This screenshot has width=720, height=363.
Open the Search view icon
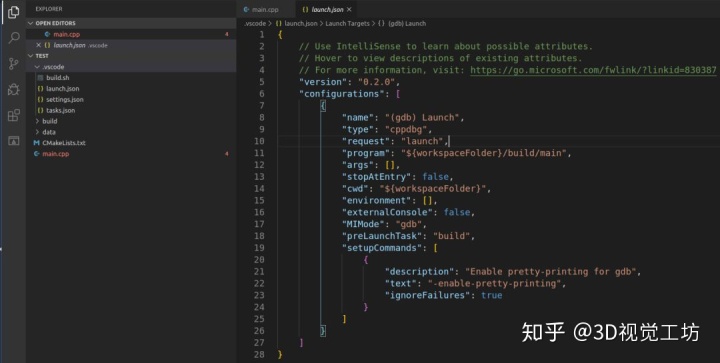point(14,38)
